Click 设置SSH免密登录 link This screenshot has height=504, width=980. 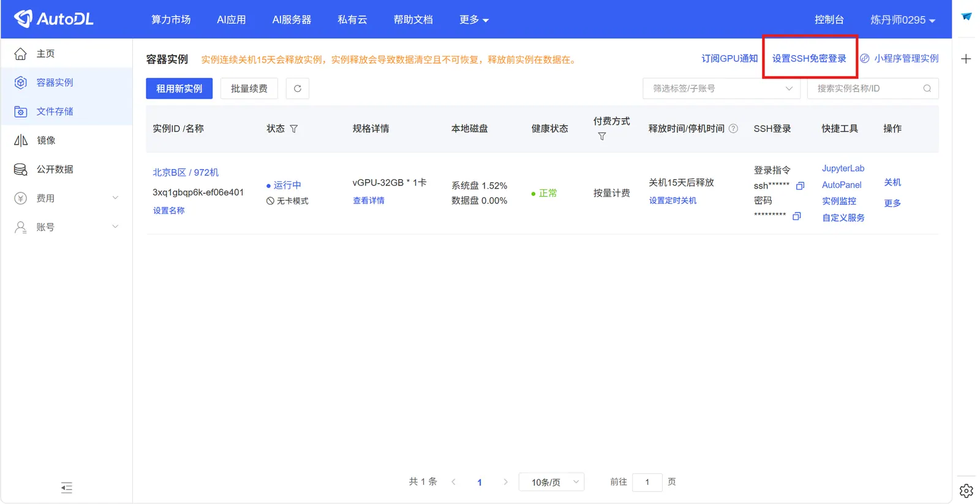809,58
